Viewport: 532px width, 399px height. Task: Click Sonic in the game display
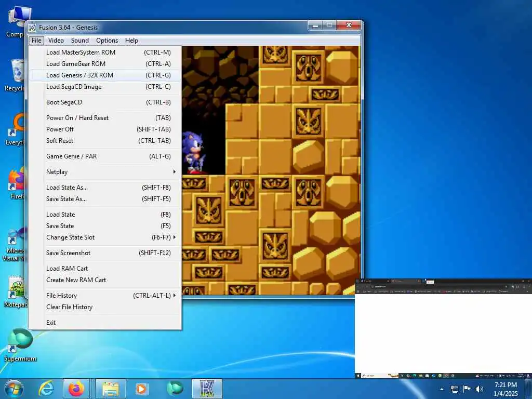[194, 153]
